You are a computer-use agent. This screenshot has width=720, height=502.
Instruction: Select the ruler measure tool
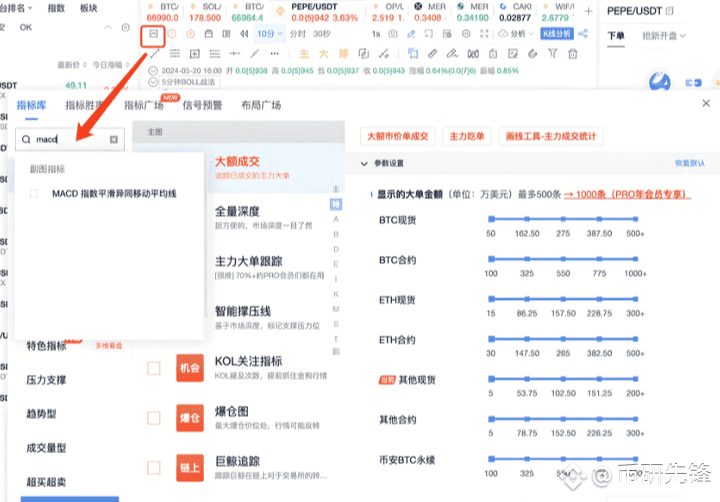coord(432,54)
